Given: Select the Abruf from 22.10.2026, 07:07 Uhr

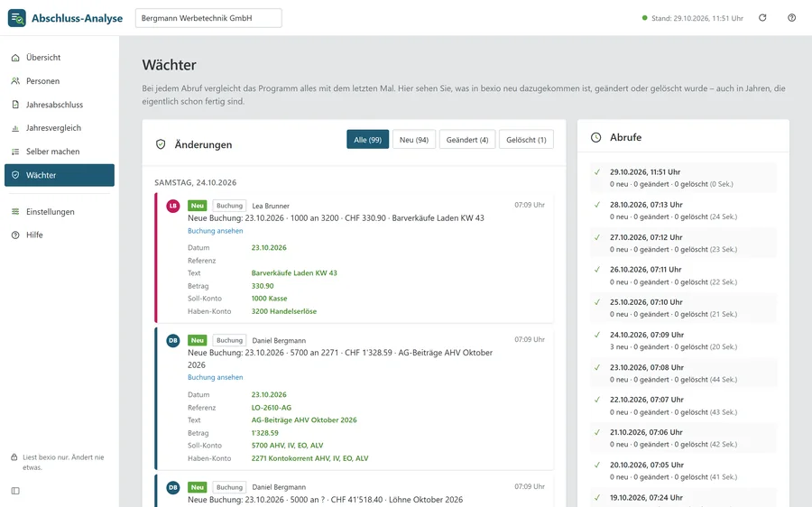Looking at the screenshot, I should [683, 405].
